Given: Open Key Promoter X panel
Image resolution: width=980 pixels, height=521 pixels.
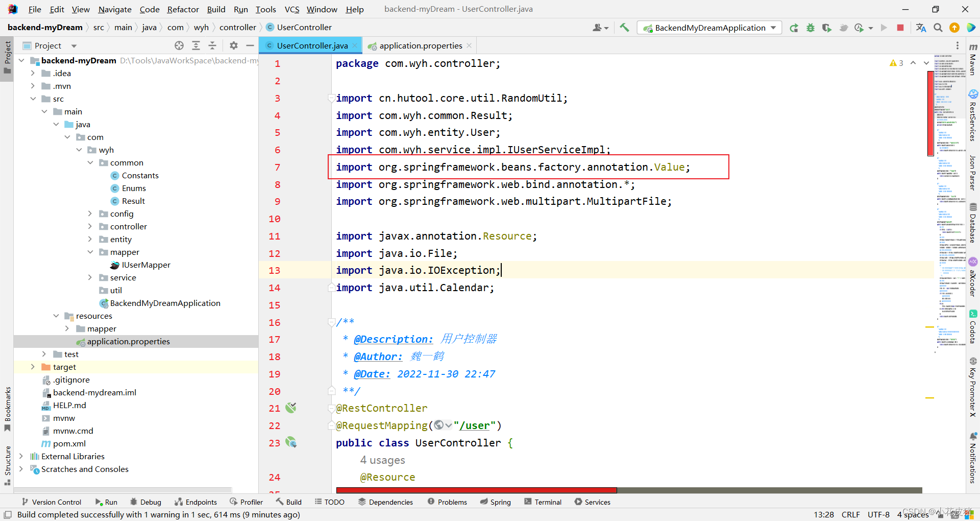Looking at the screenshot, I should pyautogui.click(x=973, y=387).
